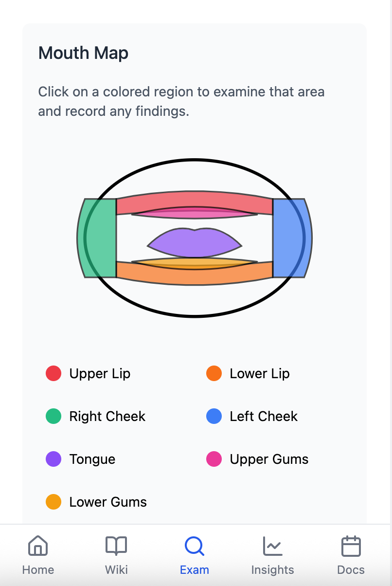Click the Mouth Map heading
Image resolution: width=392 pixels, height=586 pixels.
[x=83, y=53]
